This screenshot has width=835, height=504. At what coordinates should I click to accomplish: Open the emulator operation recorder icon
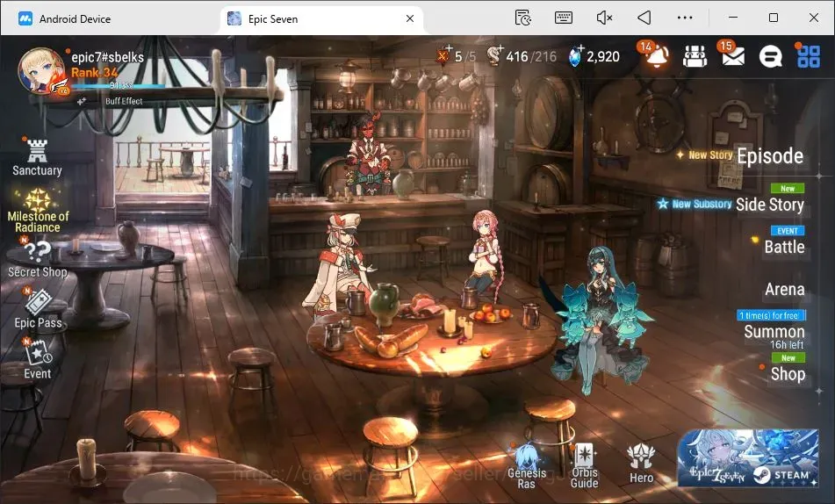(523, 18)
